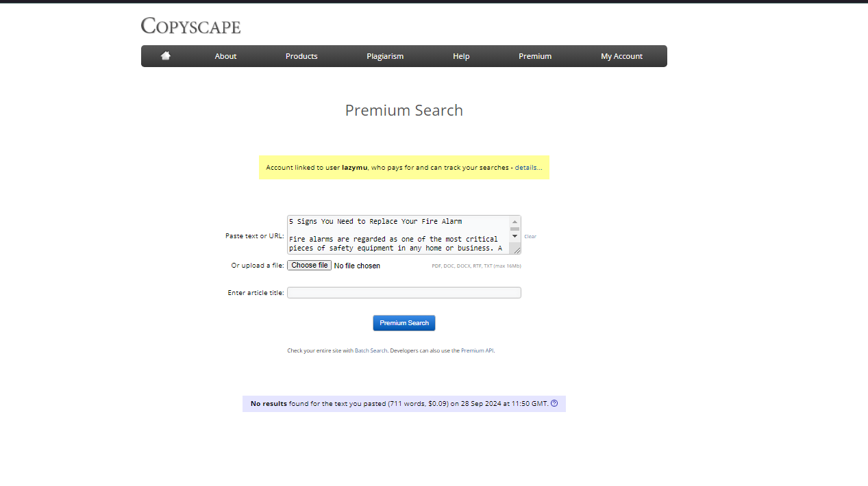Focus the article title field
Viewport: 868px width, 486px height.
click(404, 292)
